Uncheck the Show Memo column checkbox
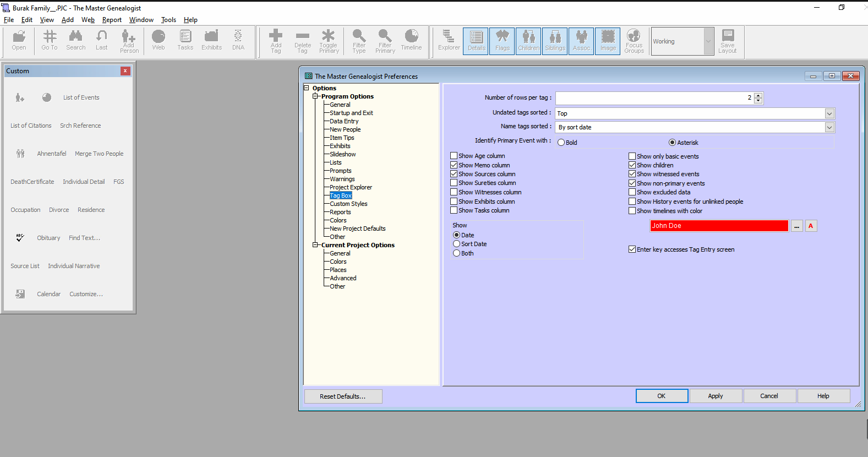This screenshot has height=457, width=868. (x=454, y=165)
